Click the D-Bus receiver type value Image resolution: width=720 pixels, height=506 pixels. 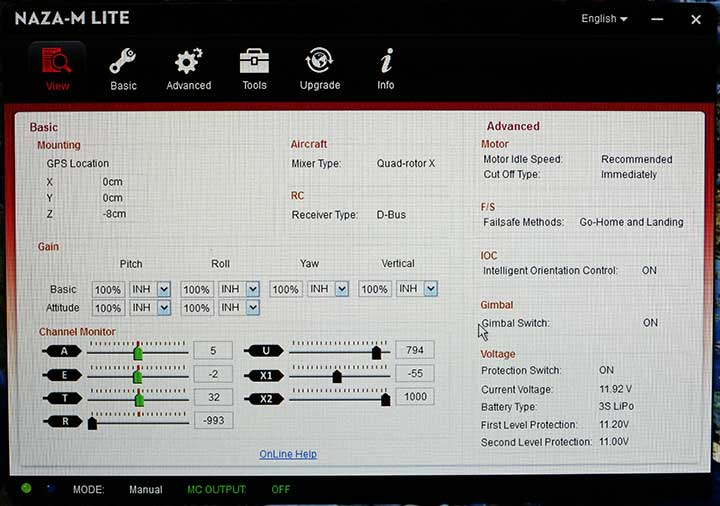(391, 215)
